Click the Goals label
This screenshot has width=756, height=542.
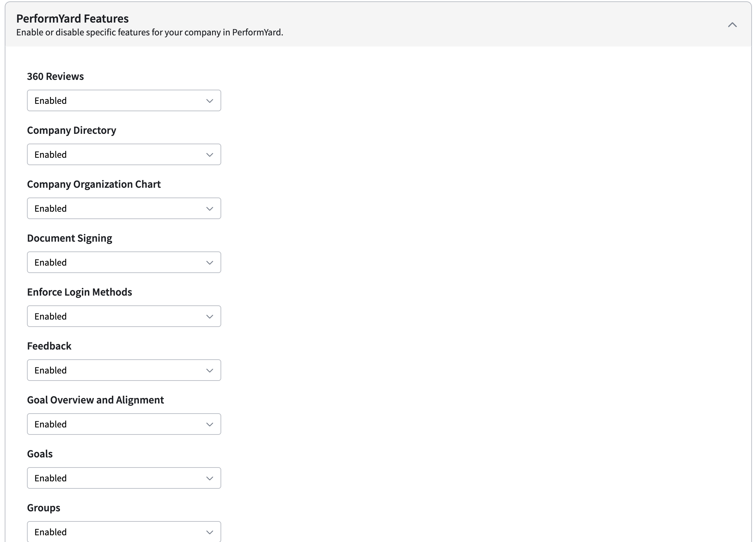pos(40,454)
